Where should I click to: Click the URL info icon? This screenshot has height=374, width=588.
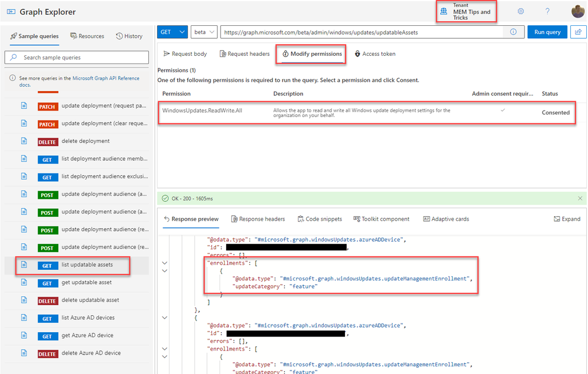click(513, 32)
